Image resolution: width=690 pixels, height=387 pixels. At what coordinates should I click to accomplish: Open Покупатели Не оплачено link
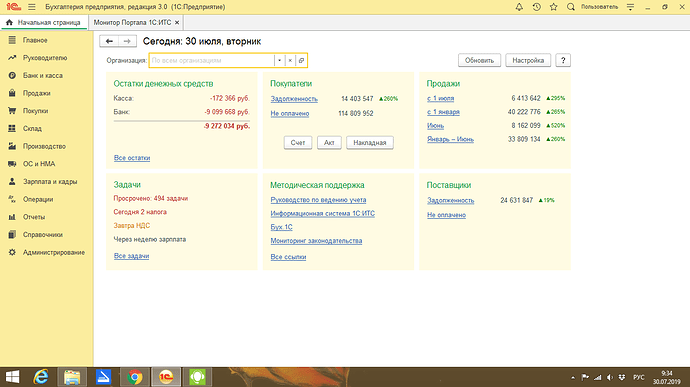[x=290, y=113]
